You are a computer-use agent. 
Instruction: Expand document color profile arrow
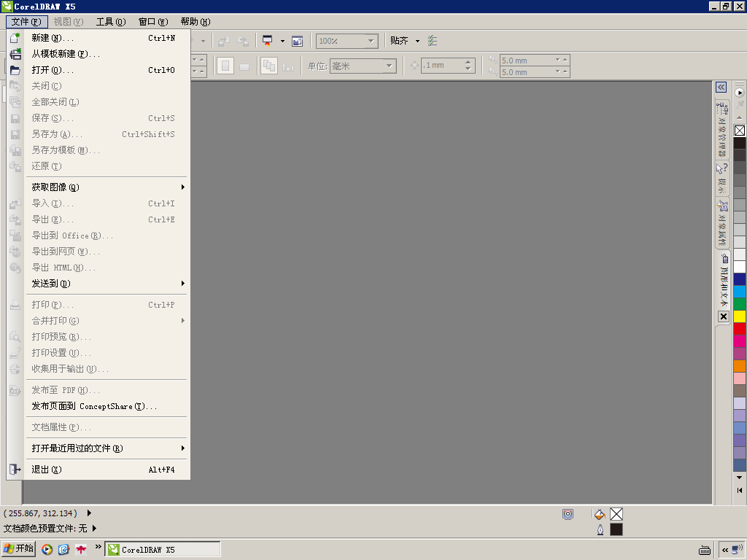pos(94,528)
